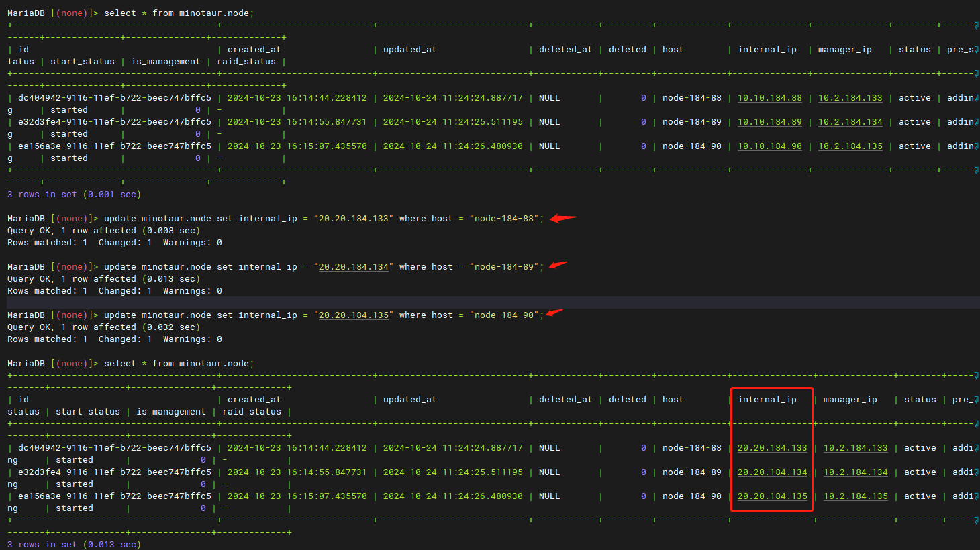Click manager IP 10.2.184.133 beside 10.10.184.88
The height and width of the screenshot is (550, 980).
point(850,98)
